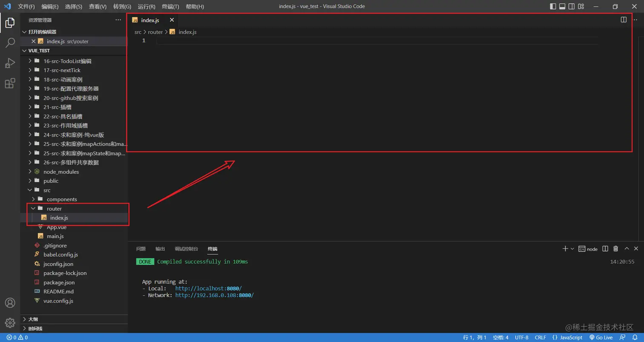Click Go Live status bar button
Image resolution: width=644 pixels, height=342 pixels.
601,337
